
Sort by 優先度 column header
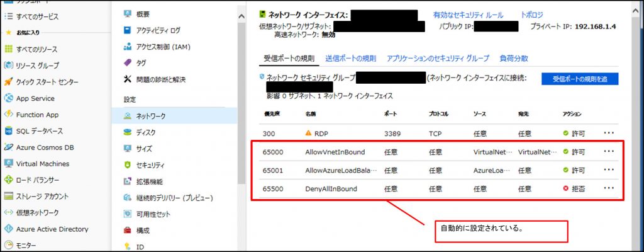[x=271, y=113]
